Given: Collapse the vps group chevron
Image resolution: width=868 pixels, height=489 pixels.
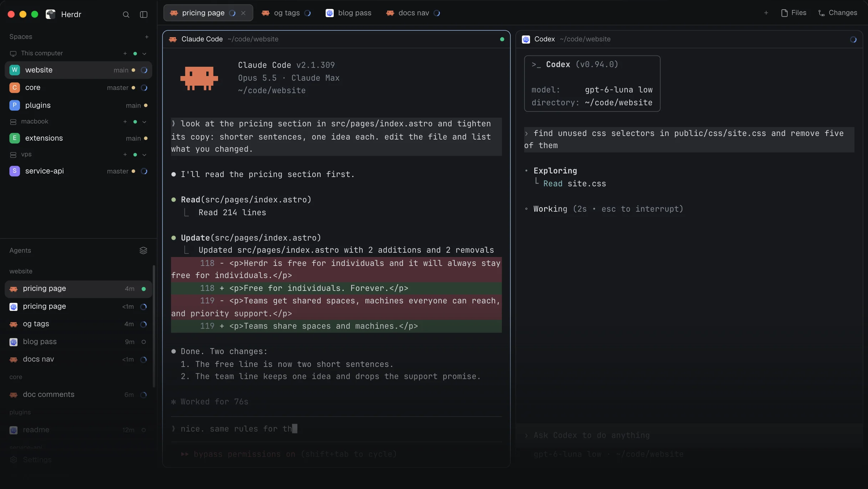Looking at the screenshot, I should point(145,155).
